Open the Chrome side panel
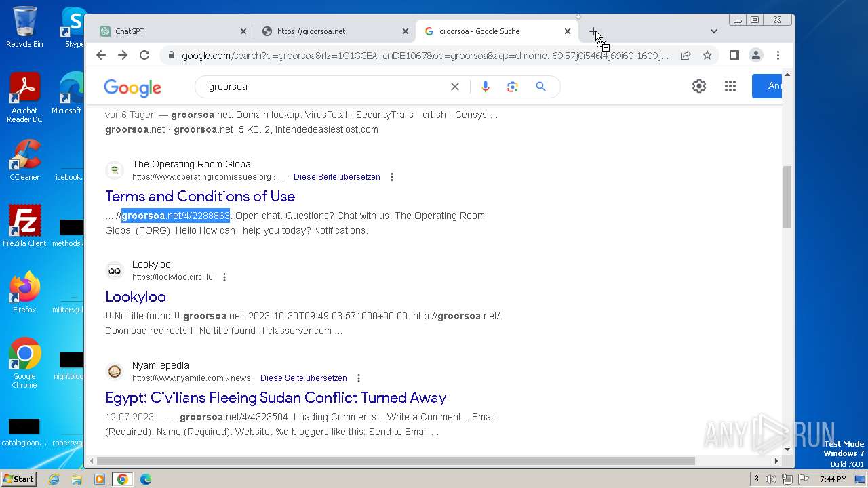Screen dimensions: 868x488 734,56
